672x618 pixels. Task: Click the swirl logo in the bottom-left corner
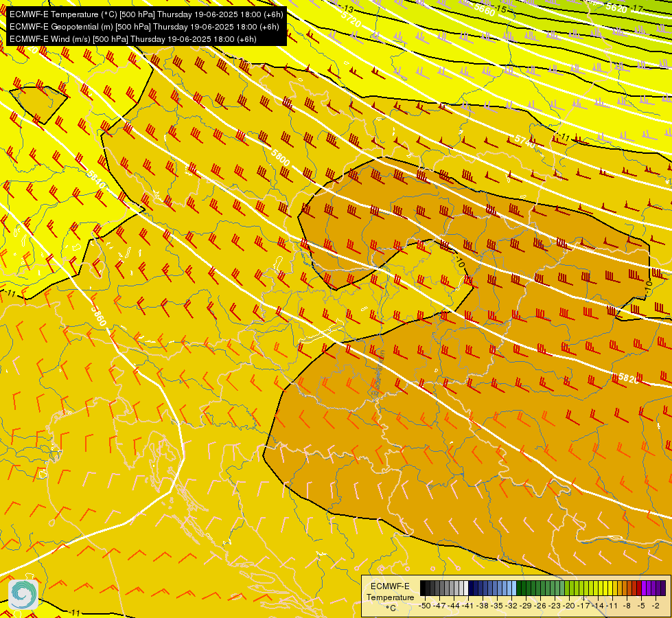(23, 594)
